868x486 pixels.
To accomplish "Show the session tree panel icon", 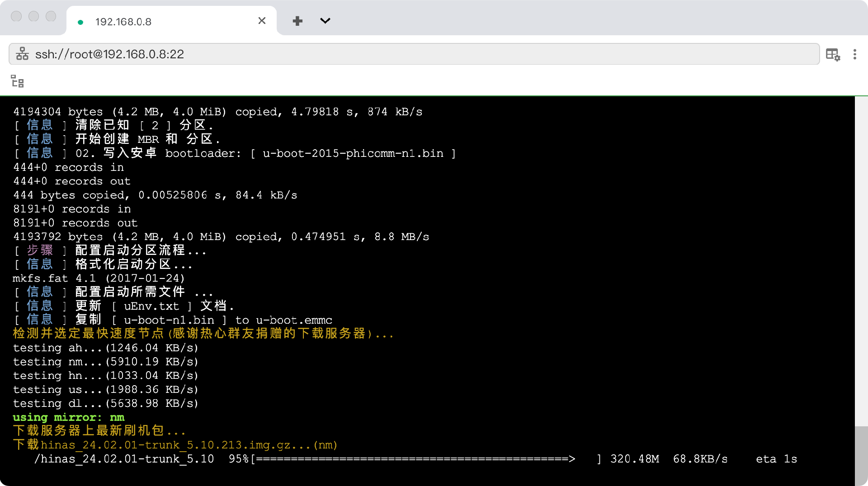I will tap(17, 81).
